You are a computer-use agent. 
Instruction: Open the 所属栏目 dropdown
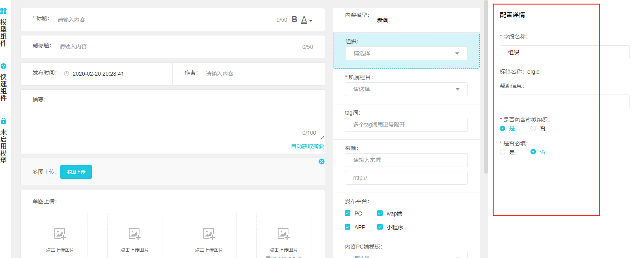point(406,89)
